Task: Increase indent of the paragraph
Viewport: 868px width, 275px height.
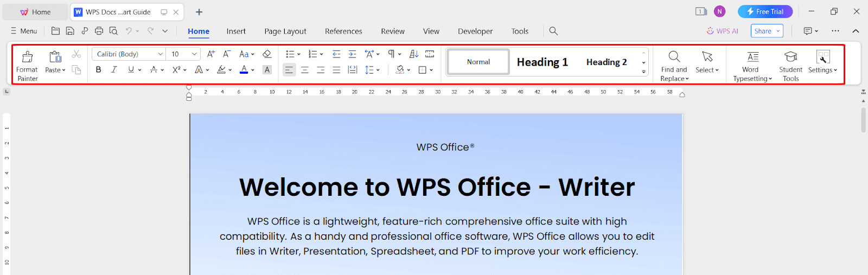Action: tap(352, 54)
